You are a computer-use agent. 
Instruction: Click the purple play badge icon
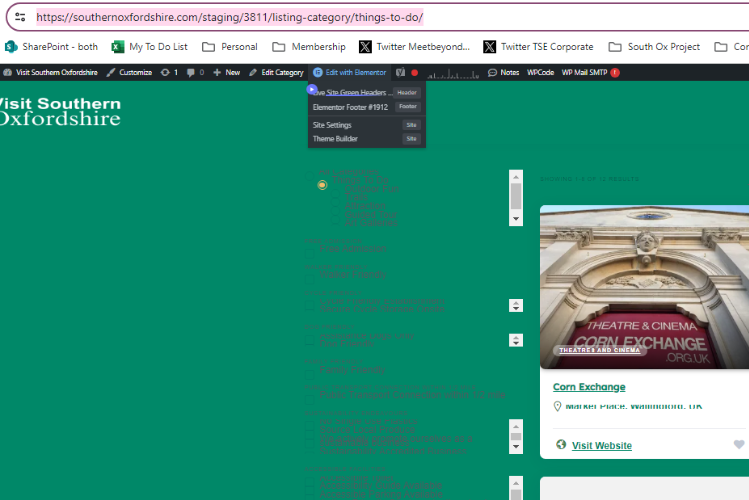312,89
